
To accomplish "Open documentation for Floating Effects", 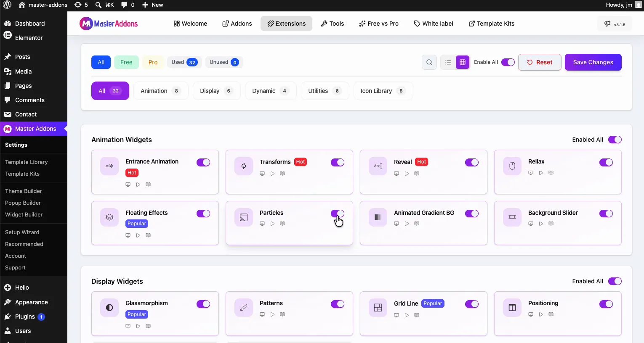I will click(148, 235).
